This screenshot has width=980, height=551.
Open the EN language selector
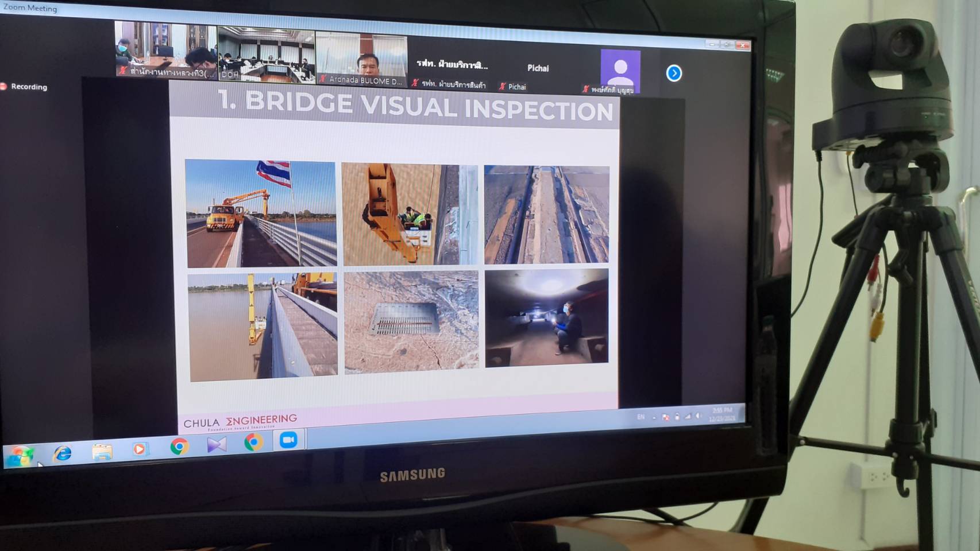click(641, 417)
